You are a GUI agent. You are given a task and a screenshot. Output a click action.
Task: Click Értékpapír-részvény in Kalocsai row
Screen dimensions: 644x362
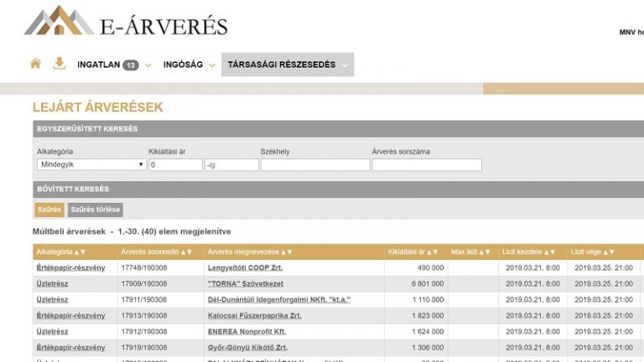(x=70, y=316)
